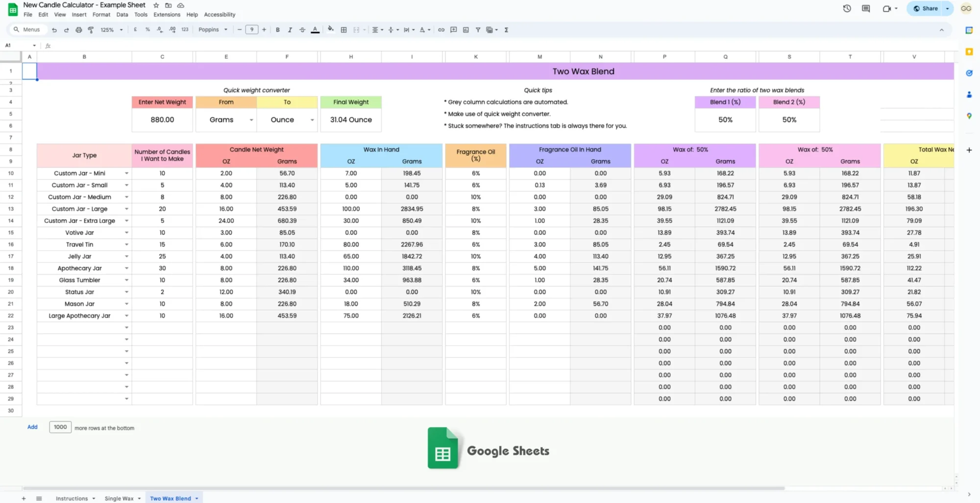Viewport: 980px width, 503px height.
Task: Insert a chart from the toolbar
Action: point(466,30)
